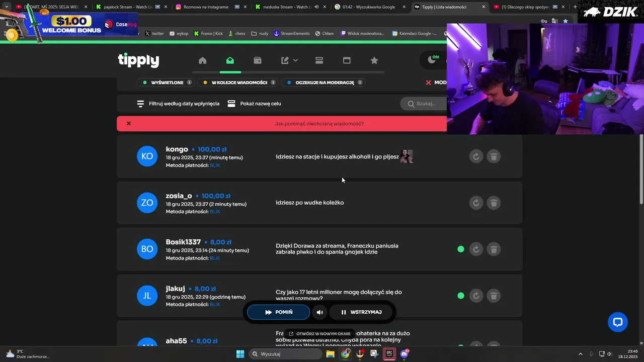The width and height of the screenshot is (644, 362).
Task: Open the messages envelope icon in Tipply nav
Action: 230,60
